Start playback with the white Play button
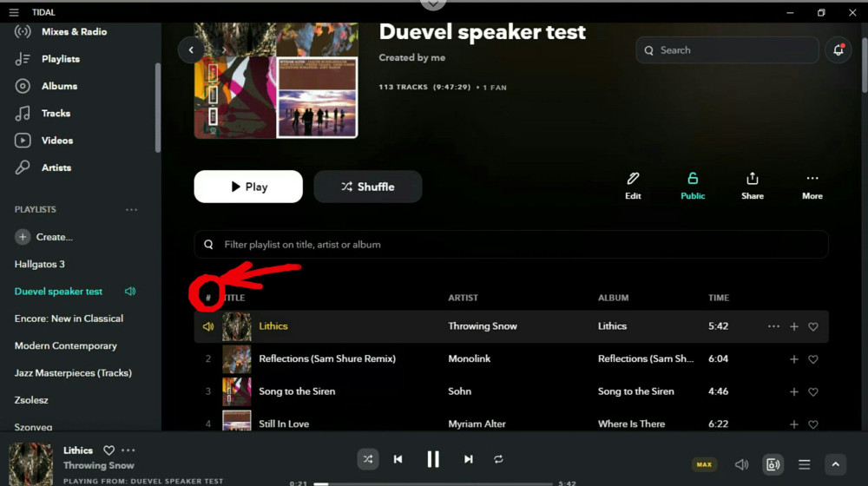The image size is (868, 486). pyautogui.click(x=248, y=187)
